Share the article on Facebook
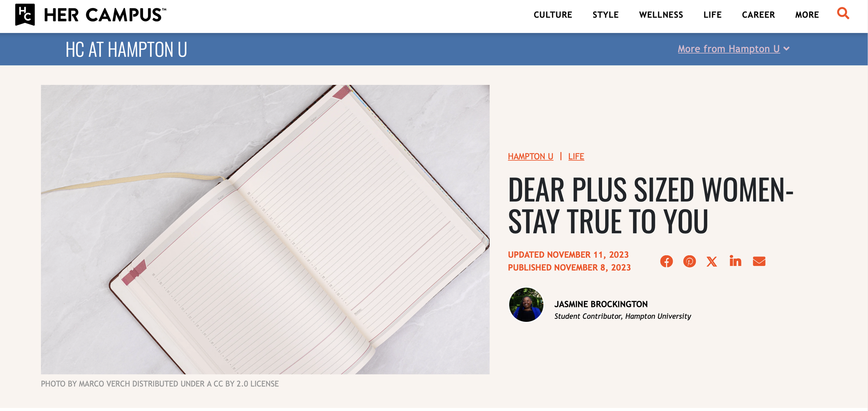The image size is (868, 411). tap(666, 261)
